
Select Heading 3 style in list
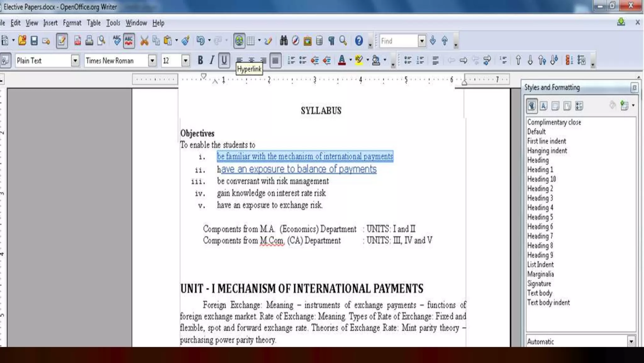click(x=540, y=198)
